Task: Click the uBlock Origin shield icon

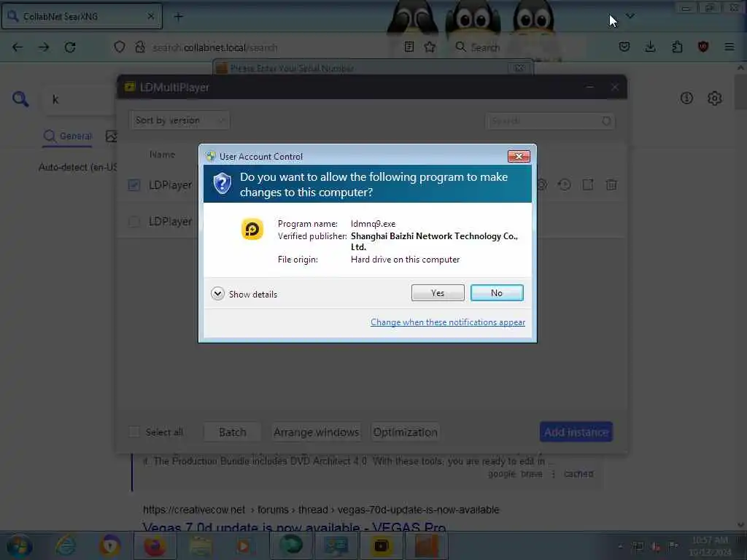Action: (x=703, y=47)
